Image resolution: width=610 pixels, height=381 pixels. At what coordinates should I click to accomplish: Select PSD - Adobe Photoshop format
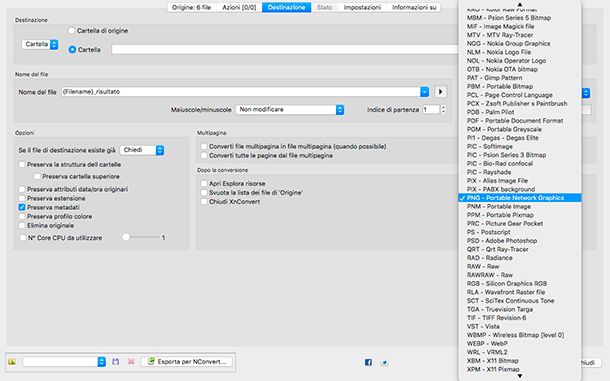tap(520, 241)
